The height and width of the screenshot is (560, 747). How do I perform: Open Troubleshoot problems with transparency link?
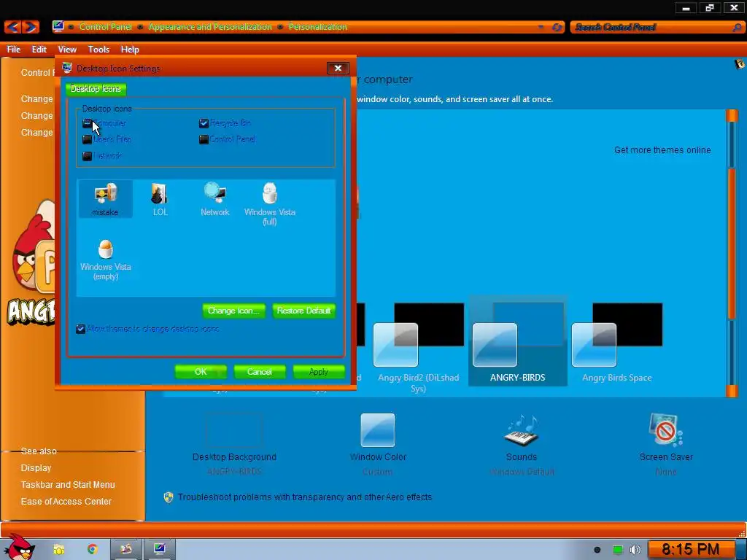point(305,497)
